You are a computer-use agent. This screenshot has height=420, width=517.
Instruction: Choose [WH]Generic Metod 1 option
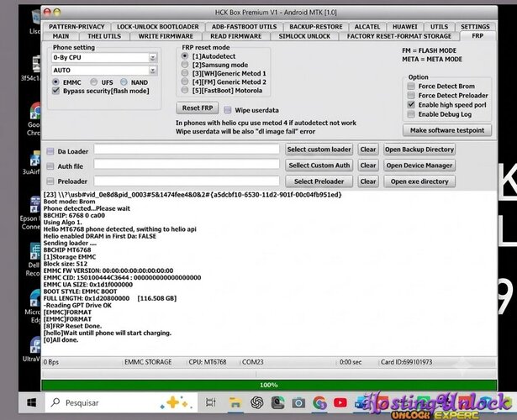[185, 73]
